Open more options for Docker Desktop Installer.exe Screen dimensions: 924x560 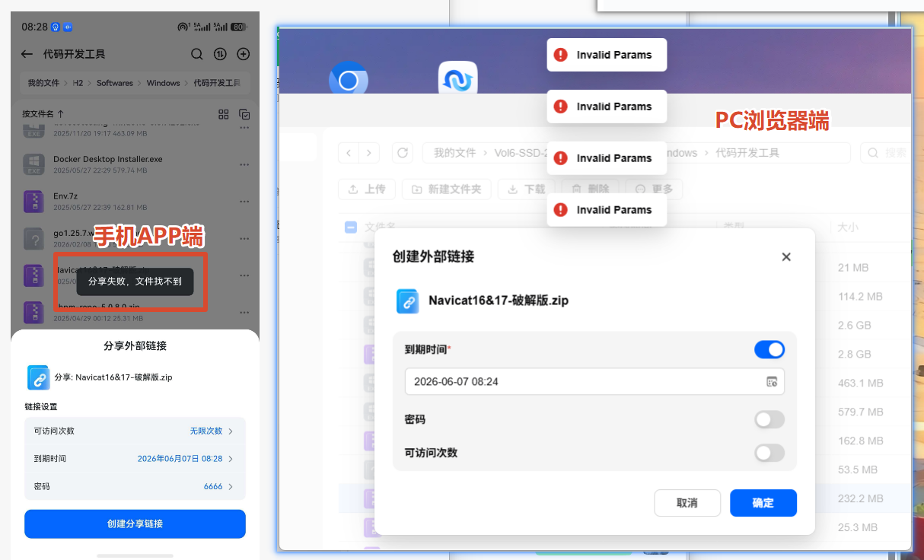tap(244, 164)
